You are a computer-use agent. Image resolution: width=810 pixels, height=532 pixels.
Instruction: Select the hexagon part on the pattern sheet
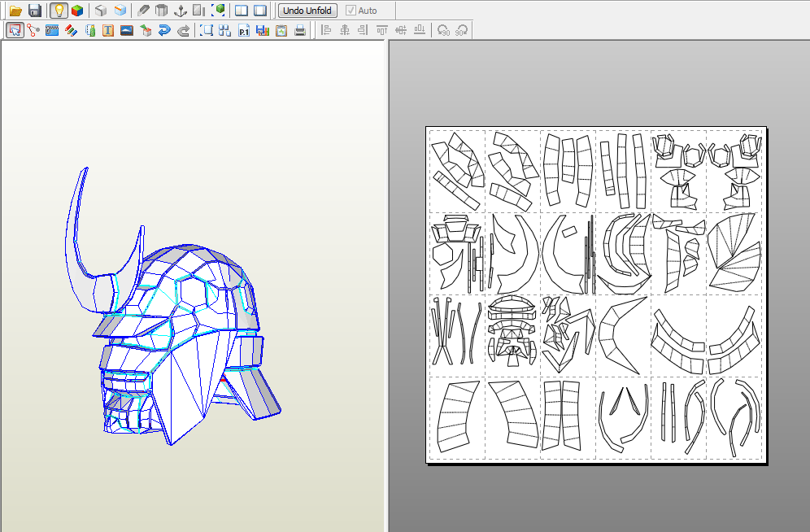[x=442, y=255]
